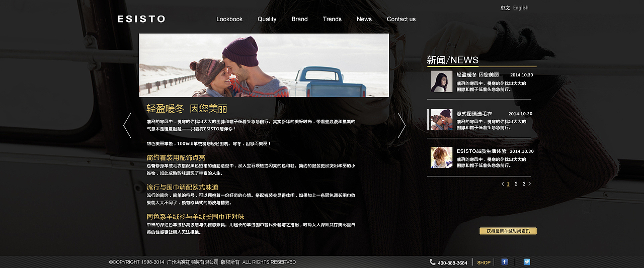Switch language to 中文

505,8
